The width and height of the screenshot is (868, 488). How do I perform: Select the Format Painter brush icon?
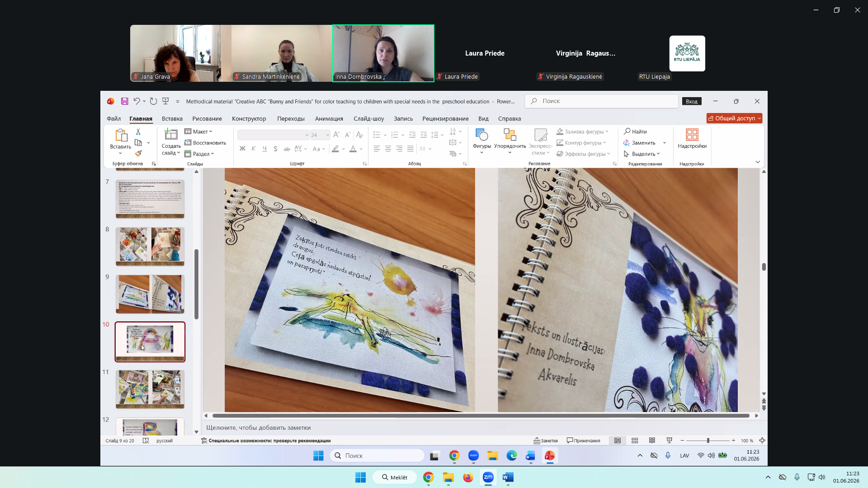click(x=138, y=154)
